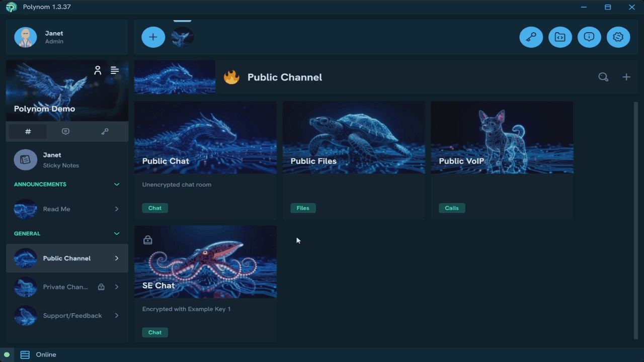
Task: Click the Calls tag under Public VoIP
Action: [451, 208]
